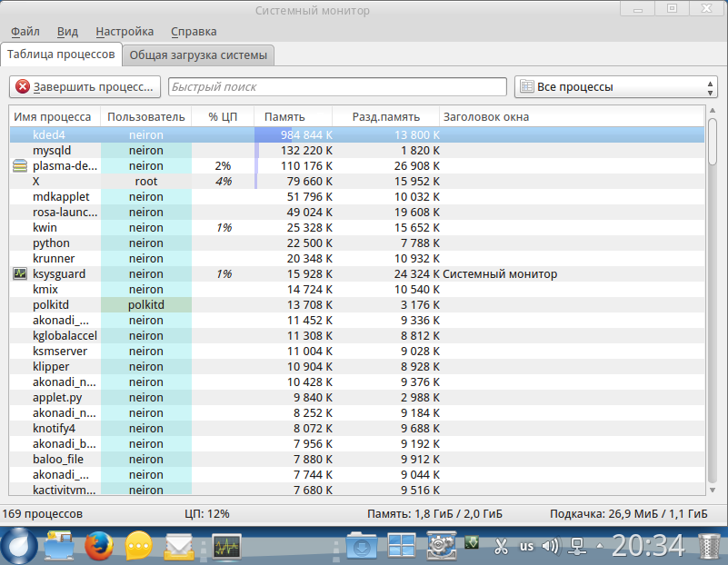Click the trash bin icon in panel
The width and height of the screenshot is (728, 565).
[709, 548]
